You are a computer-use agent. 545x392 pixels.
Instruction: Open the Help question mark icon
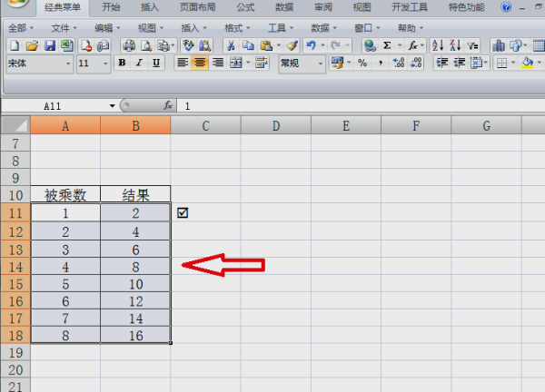(506, 6)
